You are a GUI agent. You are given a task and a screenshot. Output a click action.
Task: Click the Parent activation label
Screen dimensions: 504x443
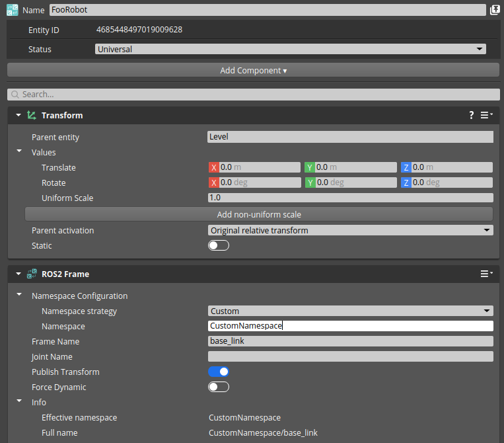pyautogui.click(x=63, y=230)
